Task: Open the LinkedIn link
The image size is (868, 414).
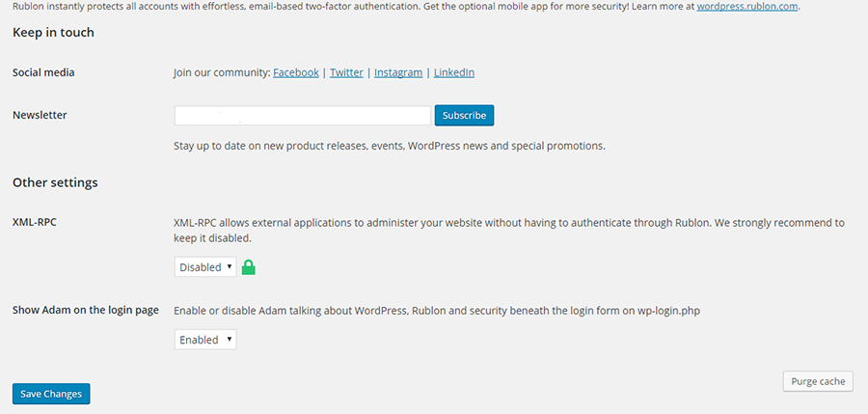Action: coord(454,72)
